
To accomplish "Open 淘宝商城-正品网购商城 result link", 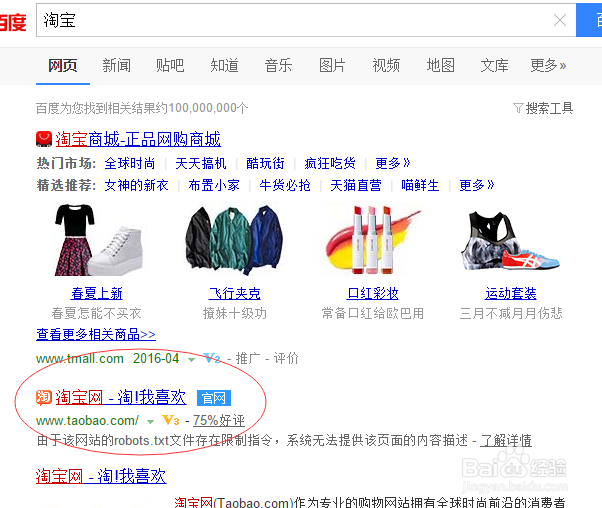I will (138, 139).
